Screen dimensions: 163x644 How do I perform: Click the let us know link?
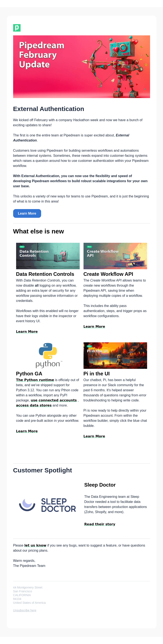(35, 545)
